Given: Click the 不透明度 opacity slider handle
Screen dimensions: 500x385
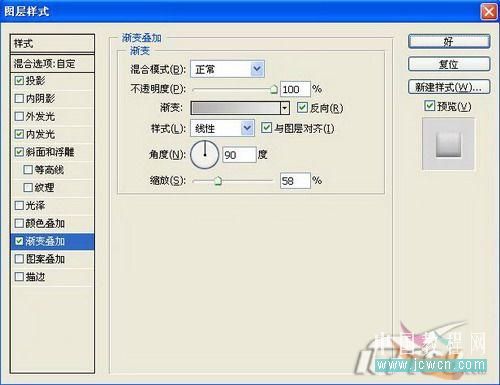Looking at the screenshot, I should [x=274, y=89].
